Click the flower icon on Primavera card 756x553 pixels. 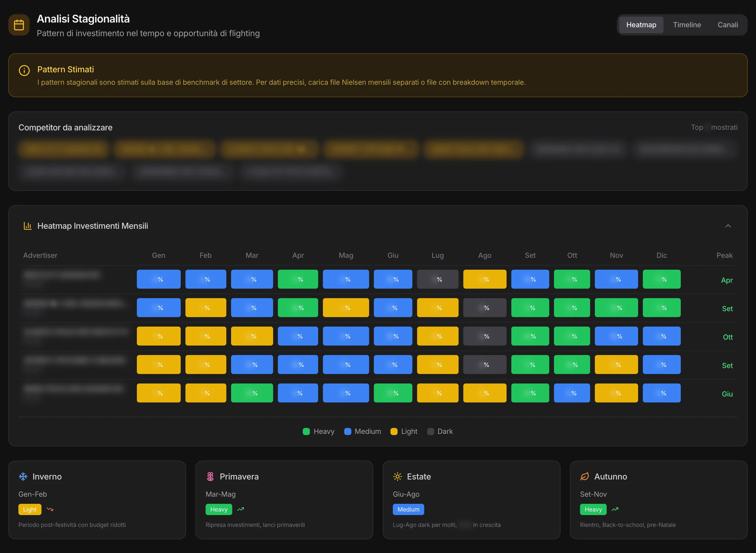[210, 476]
